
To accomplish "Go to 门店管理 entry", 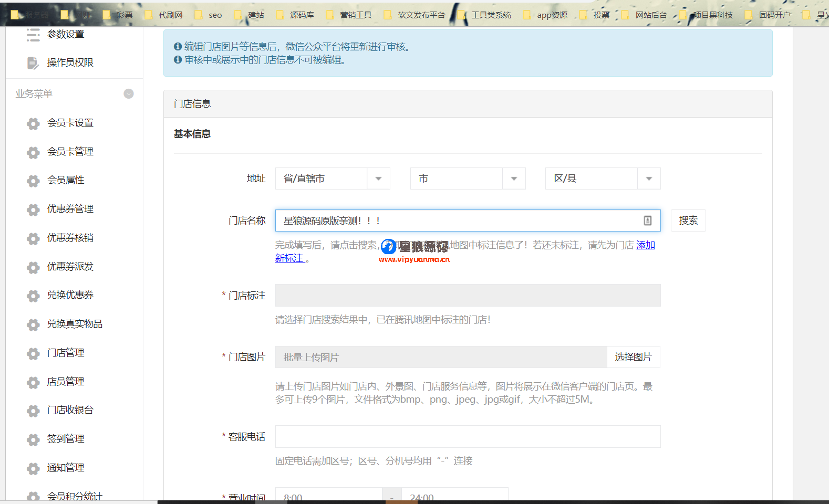I will click(66, 353).
